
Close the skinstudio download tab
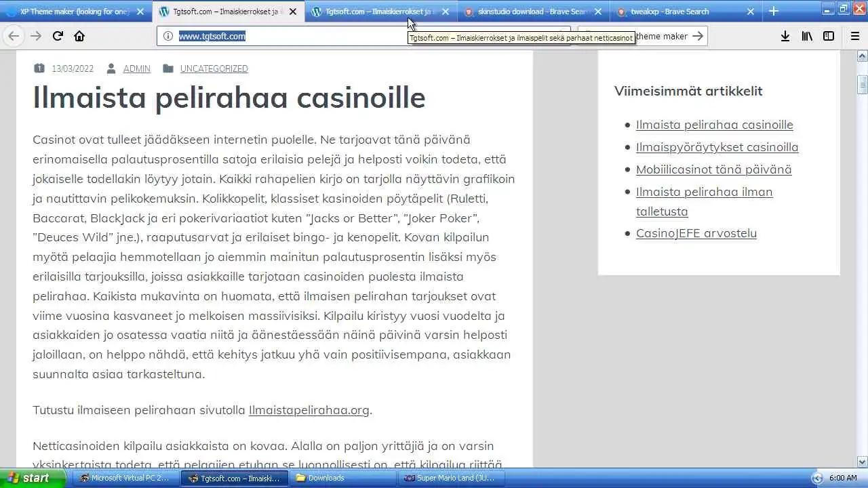pyautogui.click(x=598, y=12)
